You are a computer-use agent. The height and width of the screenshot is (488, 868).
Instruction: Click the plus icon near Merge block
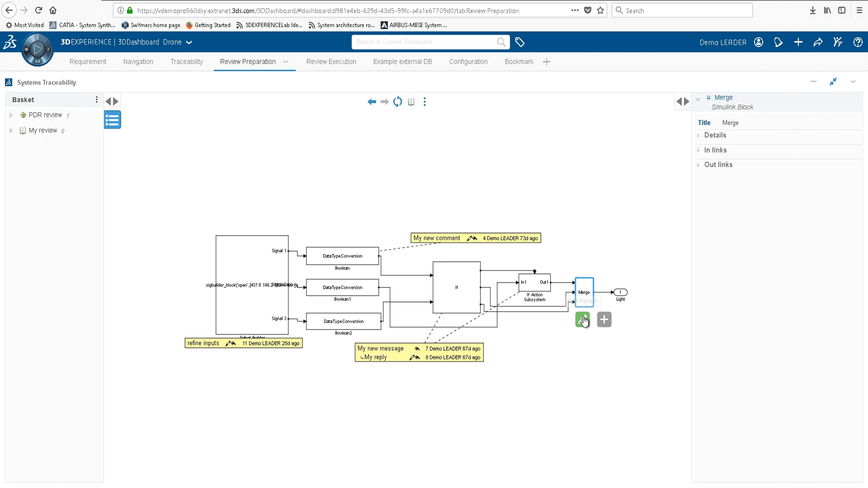click(x=604, y=319)
